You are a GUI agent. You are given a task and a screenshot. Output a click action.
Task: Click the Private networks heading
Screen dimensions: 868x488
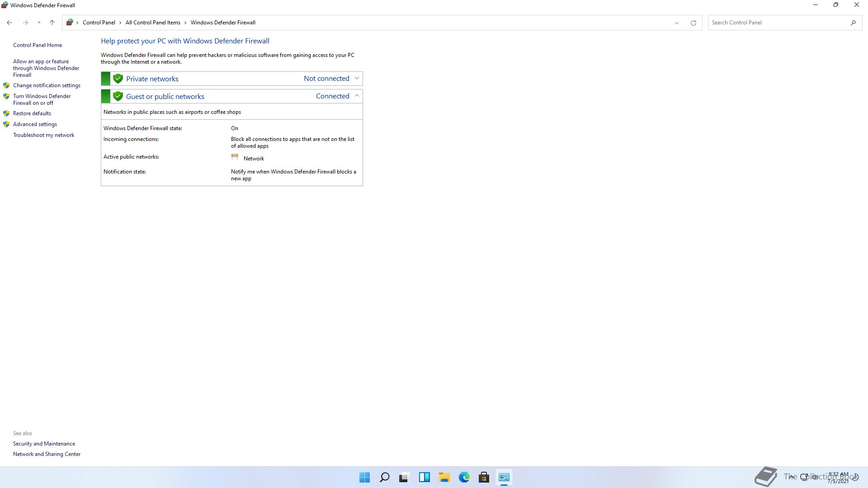coord(152,79)
